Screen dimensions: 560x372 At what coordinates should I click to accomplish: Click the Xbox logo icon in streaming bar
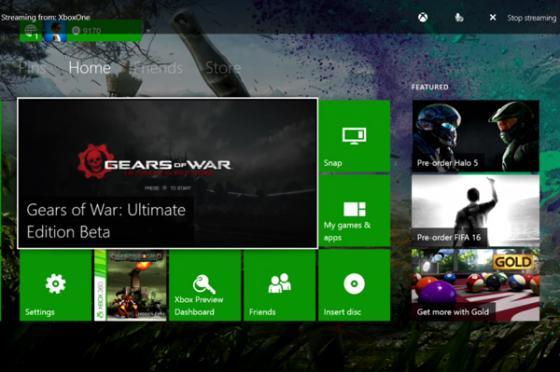pyautogui.click(x=423, y=17)
